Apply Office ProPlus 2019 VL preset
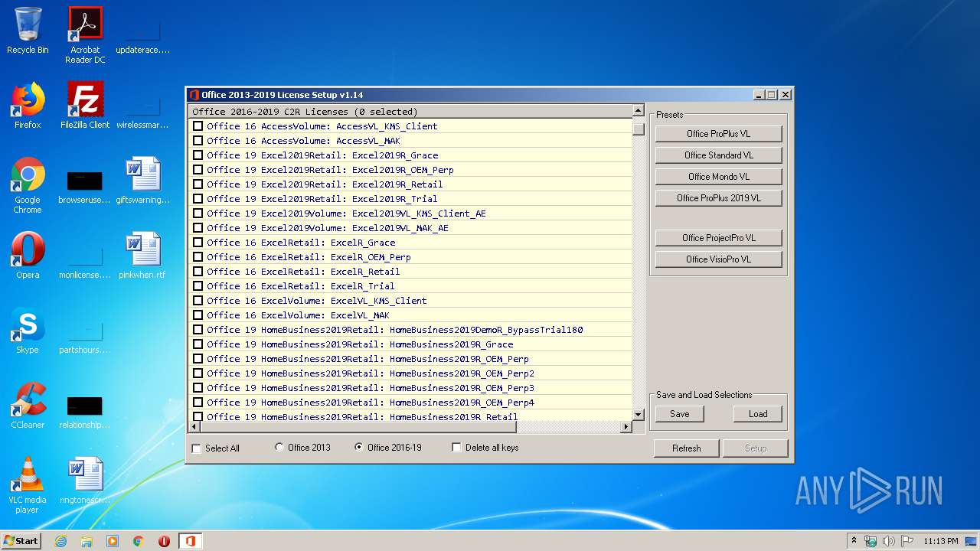 (x=718, y=198)
